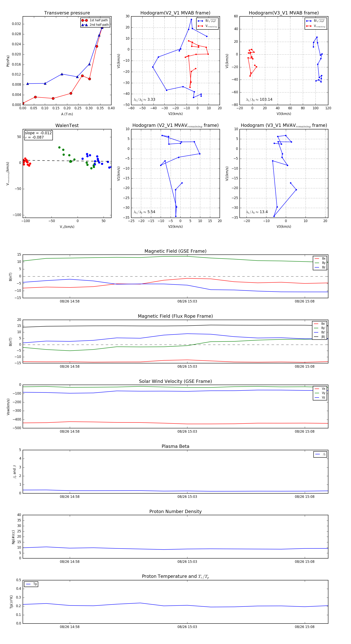351x644 pixels.
Task: Click the 'Vsw(km/s)' y-axis label
Action: (8, 407)
